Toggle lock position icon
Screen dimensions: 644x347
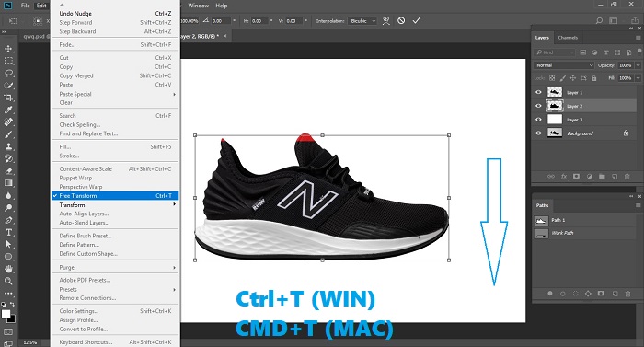[573, 78]
